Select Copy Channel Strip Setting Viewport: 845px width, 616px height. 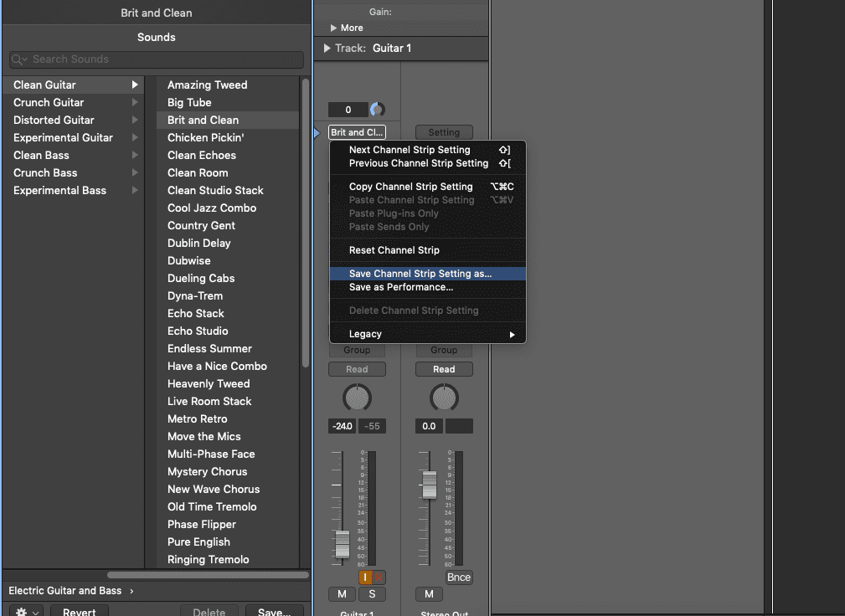[x=428, y=187]
